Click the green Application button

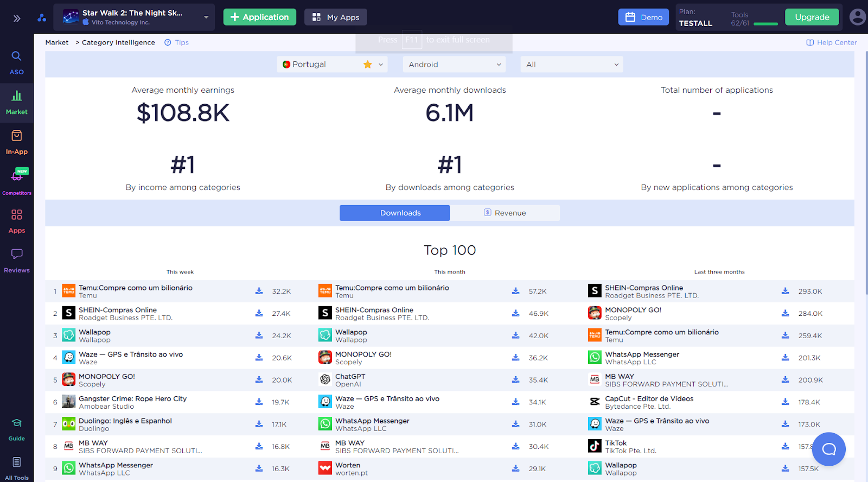260,17
